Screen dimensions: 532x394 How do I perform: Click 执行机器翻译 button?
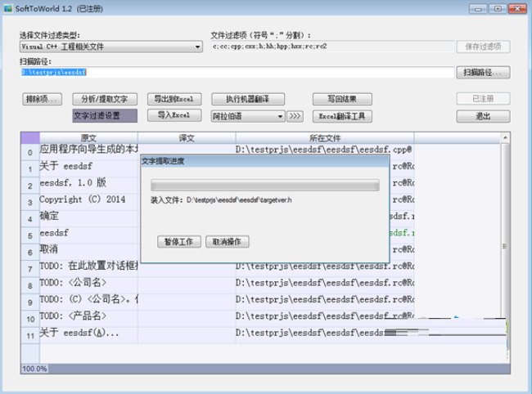(248, 99)
